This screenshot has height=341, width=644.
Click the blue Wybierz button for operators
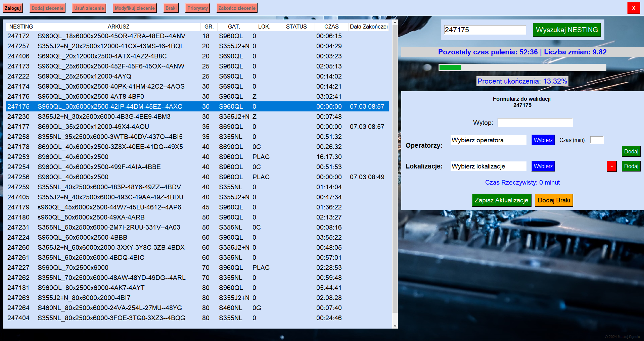[x=543, y=140]
